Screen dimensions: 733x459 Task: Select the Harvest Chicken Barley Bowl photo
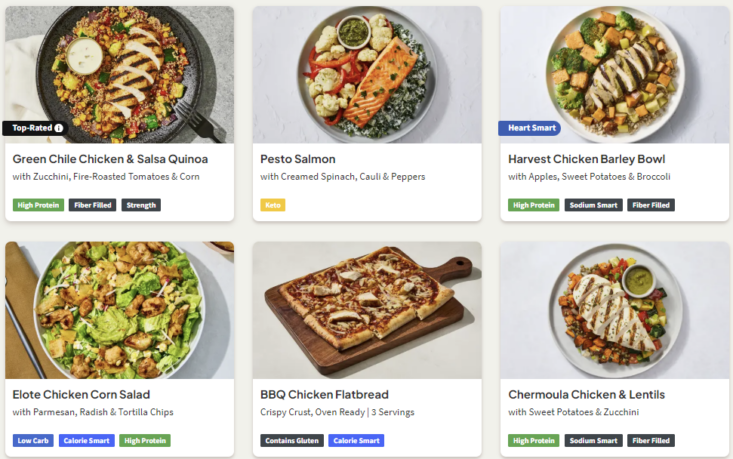tap(614, 74)
